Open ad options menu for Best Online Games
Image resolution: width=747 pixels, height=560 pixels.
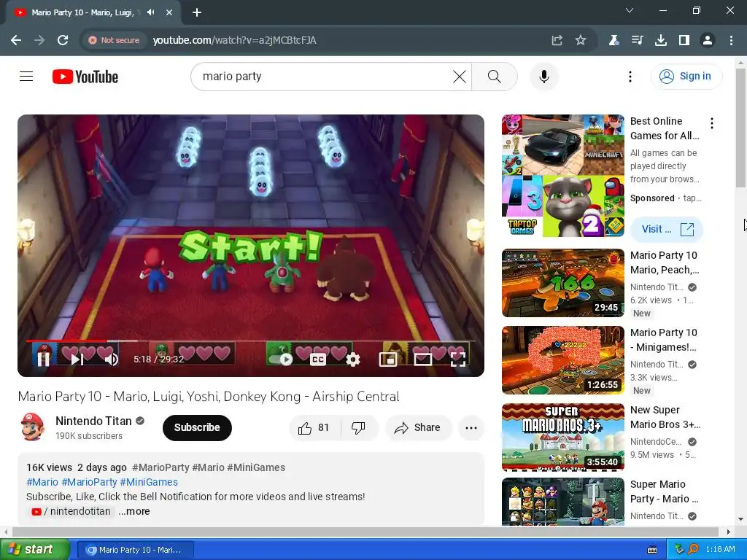(712, 123)
